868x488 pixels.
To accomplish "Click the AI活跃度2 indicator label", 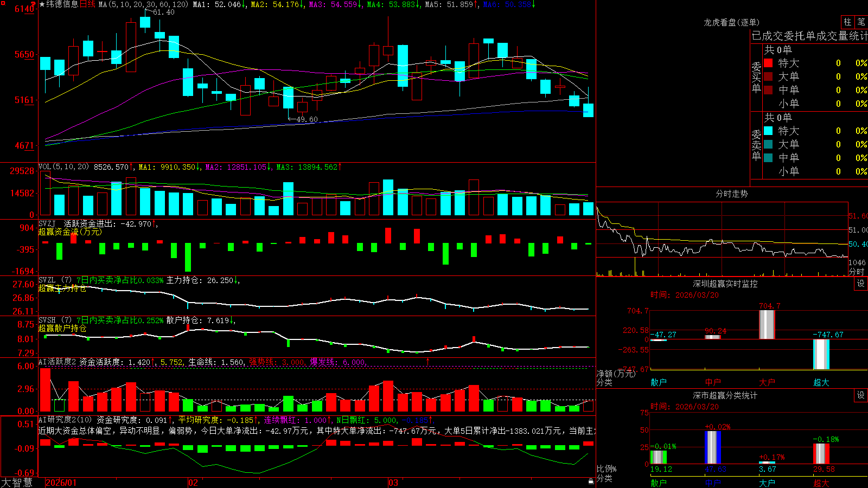I will click(58, 362).
